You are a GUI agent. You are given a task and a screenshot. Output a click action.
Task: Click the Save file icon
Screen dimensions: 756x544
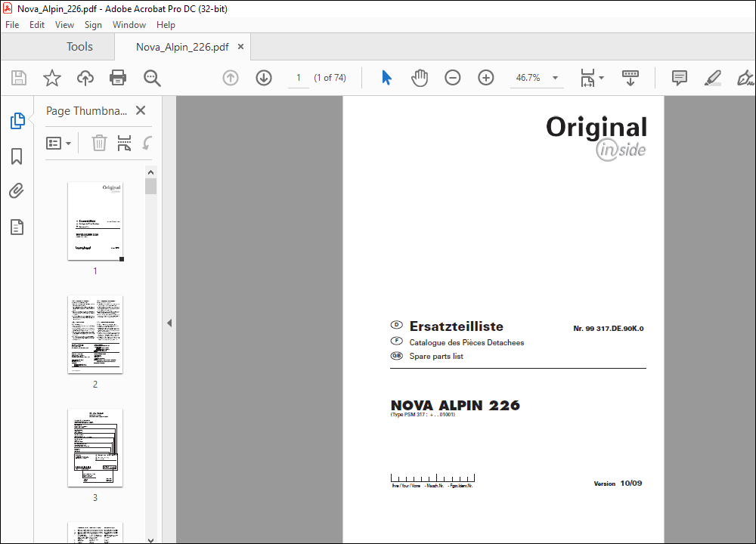click(19, 78)
